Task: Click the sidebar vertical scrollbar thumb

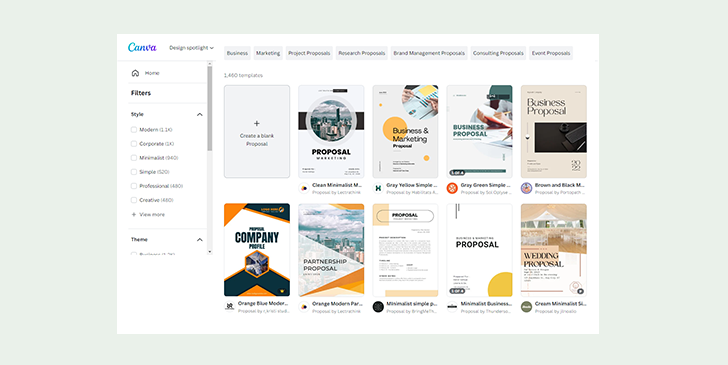Action: pos(209,108)
